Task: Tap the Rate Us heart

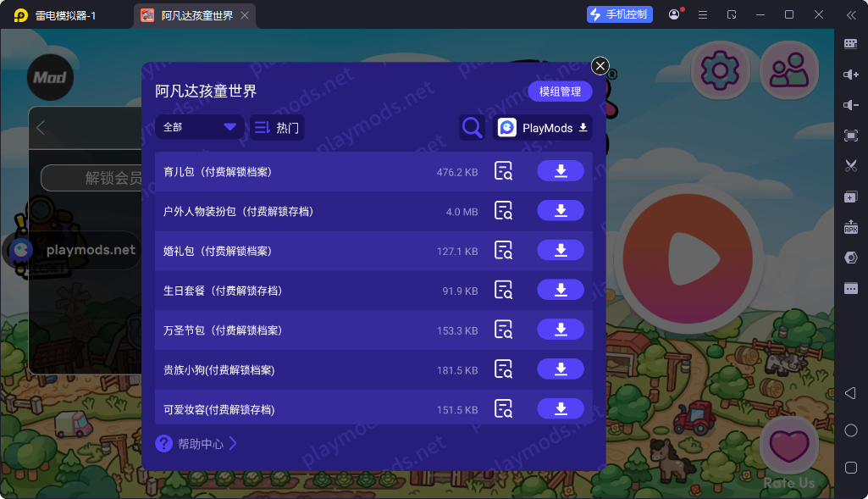Action: [x=789, y=446]
